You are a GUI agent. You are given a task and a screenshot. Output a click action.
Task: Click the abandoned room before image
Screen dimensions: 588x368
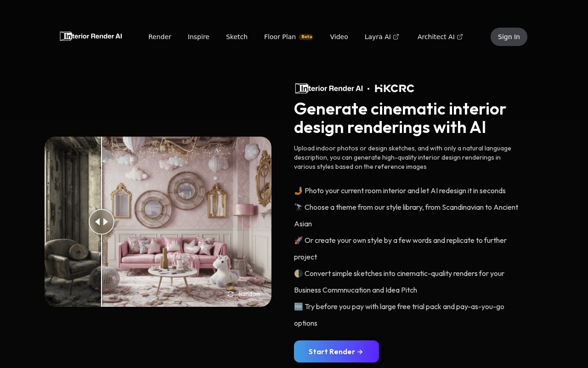[73, 222]
